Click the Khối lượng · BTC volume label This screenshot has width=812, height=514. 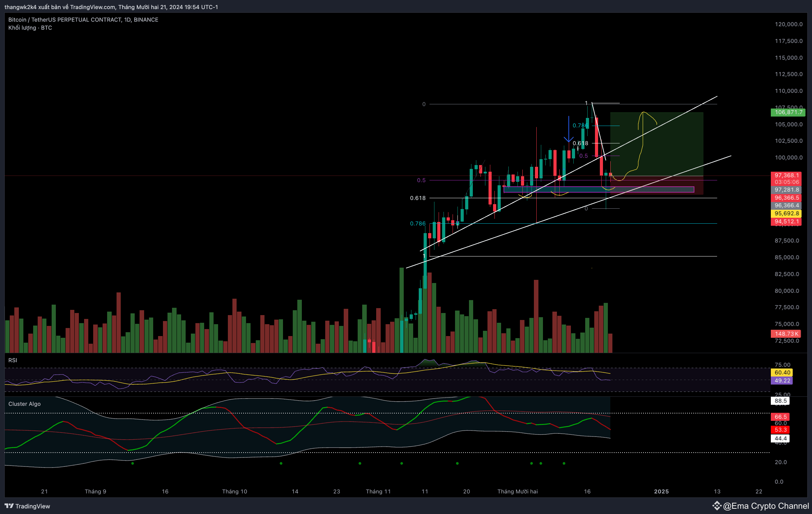click(30, 28)
